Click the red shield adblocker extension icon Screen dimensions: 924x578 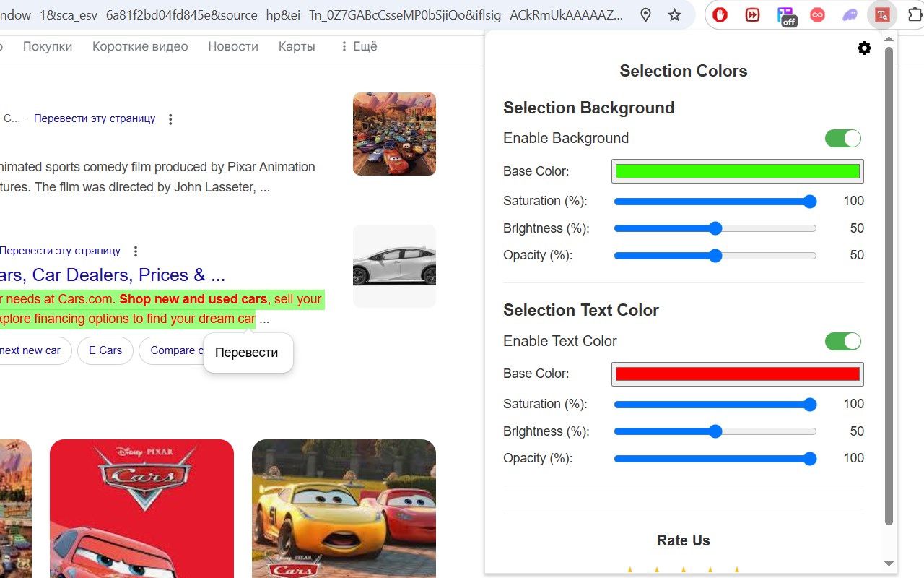[x=720, y=14]
